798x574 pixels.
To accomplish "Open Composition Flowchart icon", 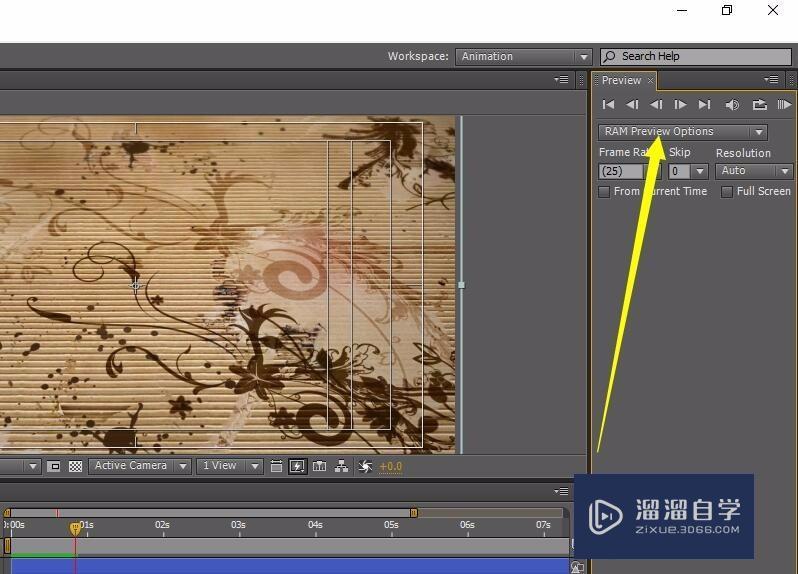I will (x=341, y=466).
